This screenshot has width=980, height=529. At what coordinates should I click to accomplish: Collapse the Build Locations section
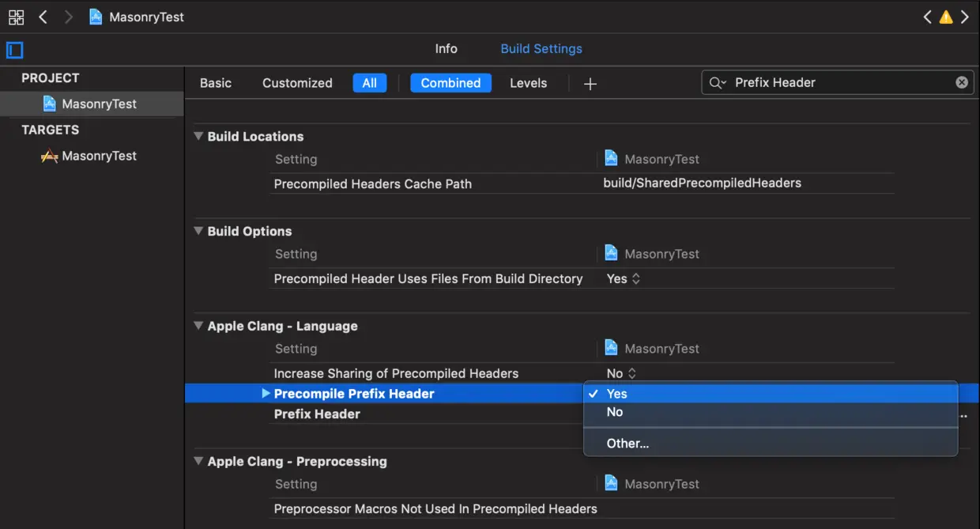point(198,136)
